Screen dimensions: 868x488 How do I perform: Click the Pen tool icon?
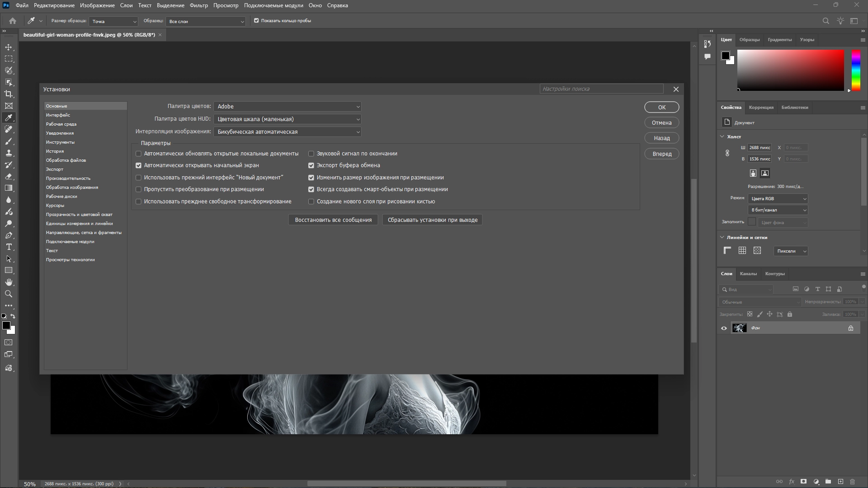click(x=9, y=235)
